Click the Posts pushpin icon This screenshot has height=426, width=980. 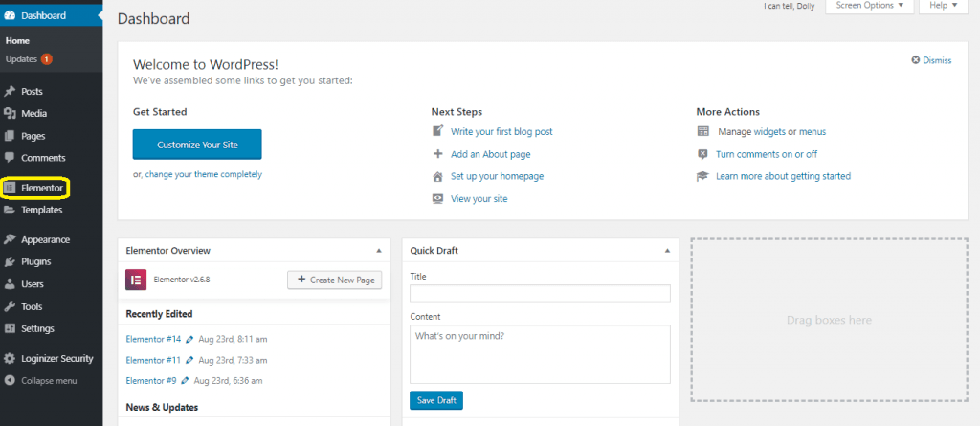point(10,91)
